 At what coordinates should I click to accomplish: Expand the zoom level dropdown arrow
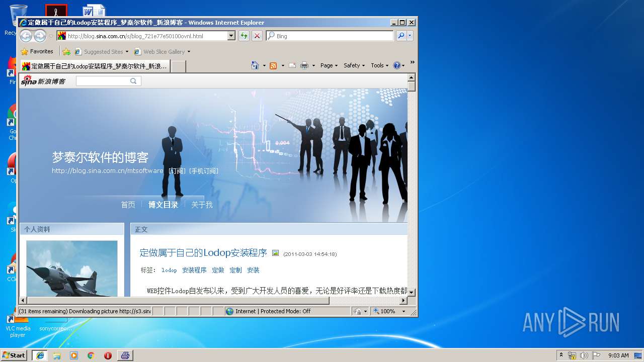(404, 311)
